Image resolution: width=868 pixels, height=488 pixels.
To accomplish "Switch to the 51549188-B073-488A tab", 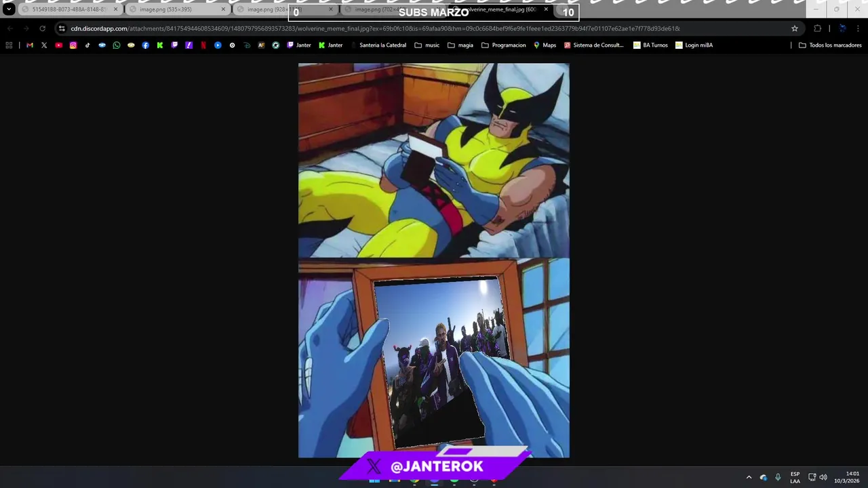I will click(x=69, y=9).
